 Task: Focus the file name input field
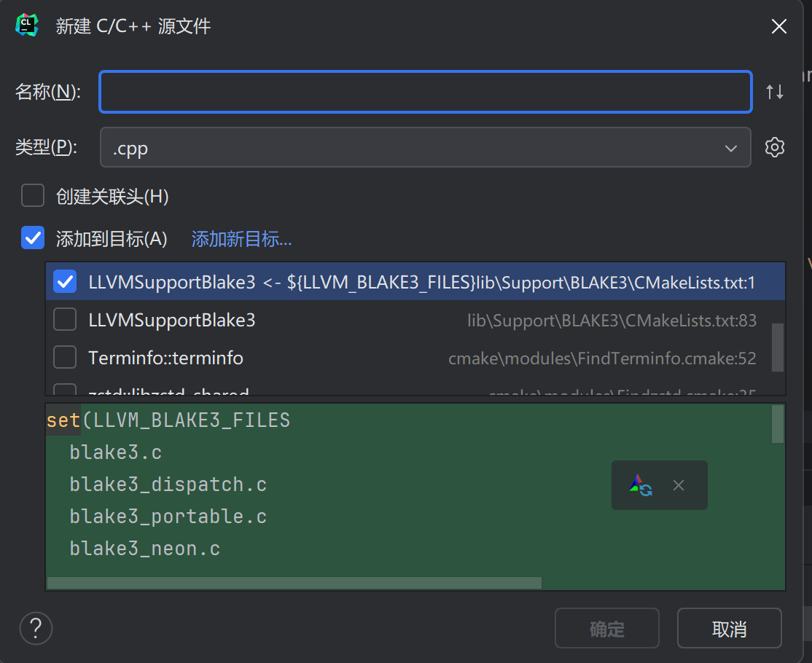[x=426, y=92]
